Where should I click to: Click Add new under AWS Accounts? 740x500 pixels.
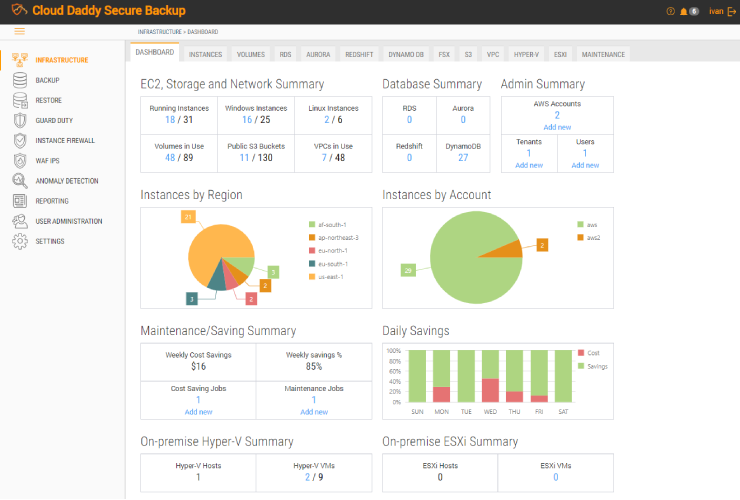557,127
